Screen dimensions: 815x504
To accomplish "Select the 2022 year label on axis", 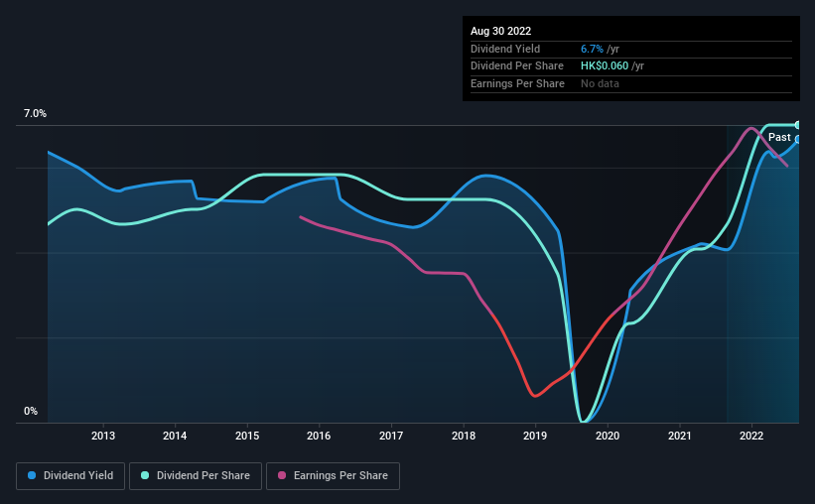I will pos(751,436).
